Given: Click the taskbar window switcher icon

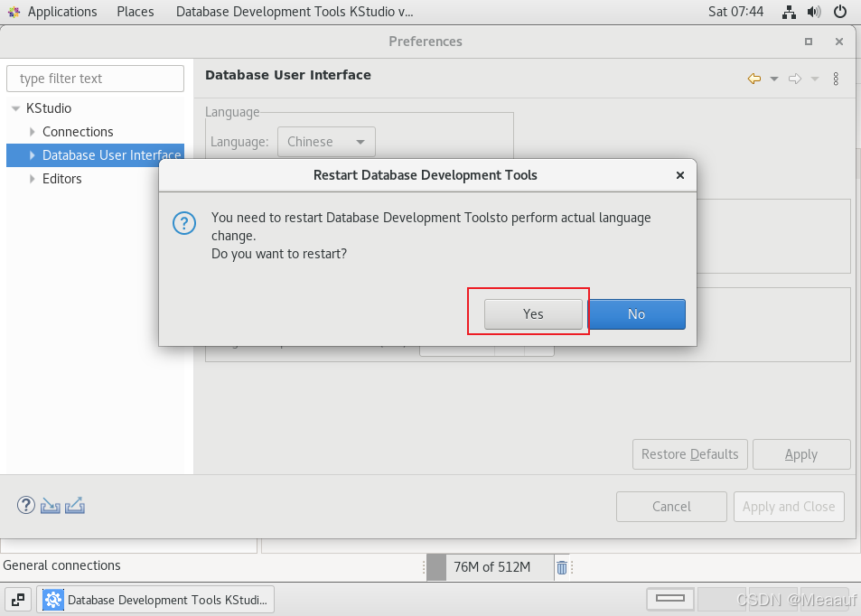Looking at the screenshot, I should (x=18, y=600).
